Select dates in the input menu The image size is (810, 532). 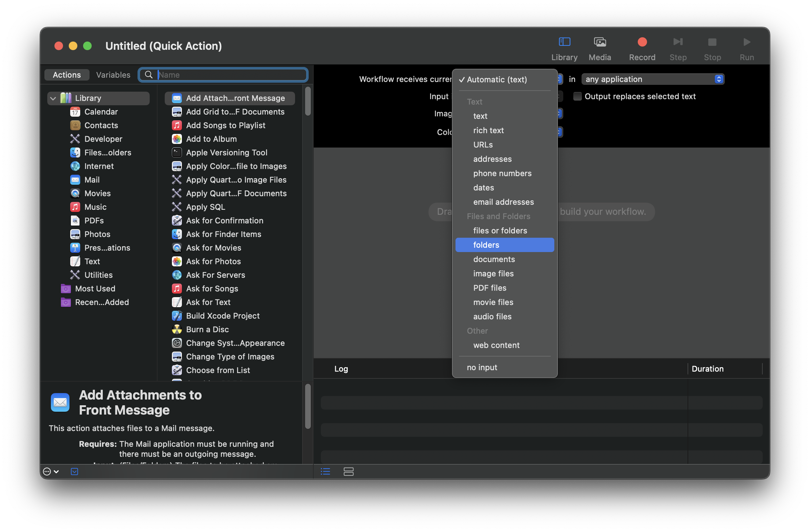pyautogui.click(x=505, y=188)
